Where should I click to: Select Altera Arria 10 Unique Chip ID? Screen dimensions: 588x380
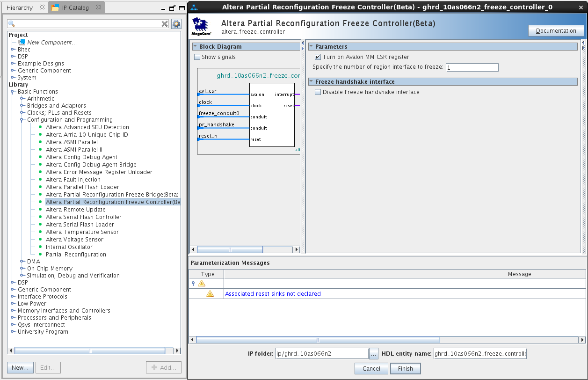tap(87, 135)
